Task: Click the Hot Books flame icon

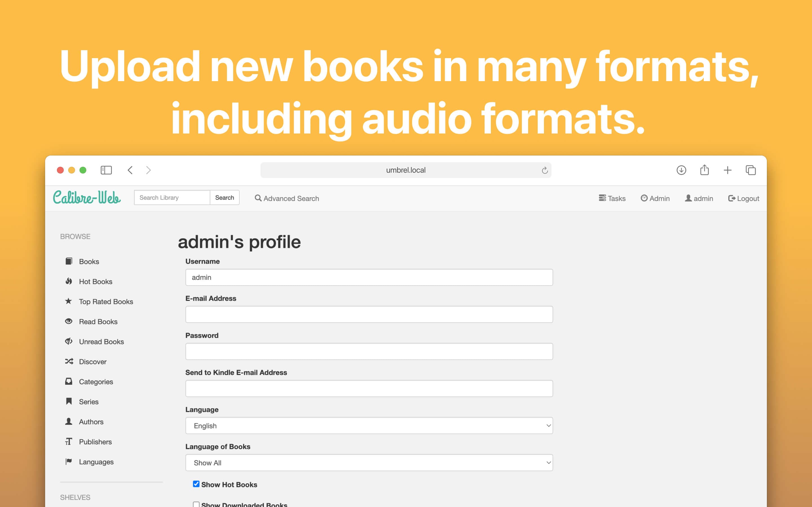Action: point(69,281)
